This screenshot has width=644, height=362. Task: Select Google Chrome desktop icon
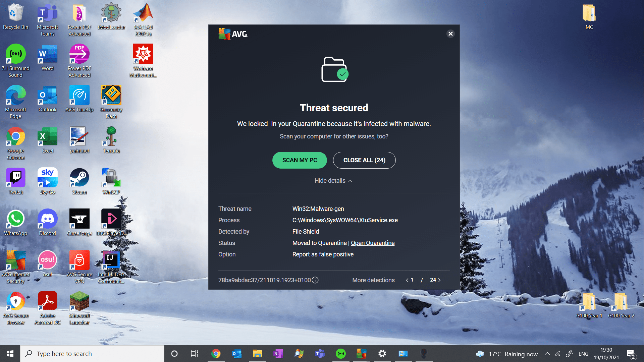(15, 143)
